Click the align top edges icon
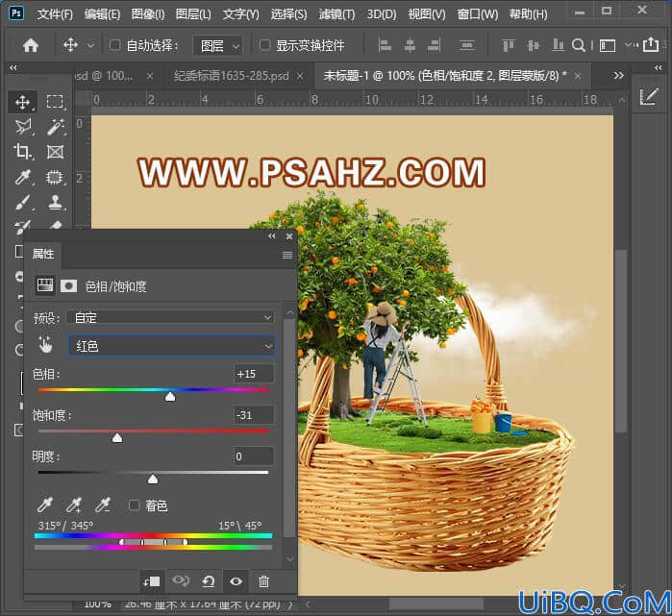 coord(509,45)
